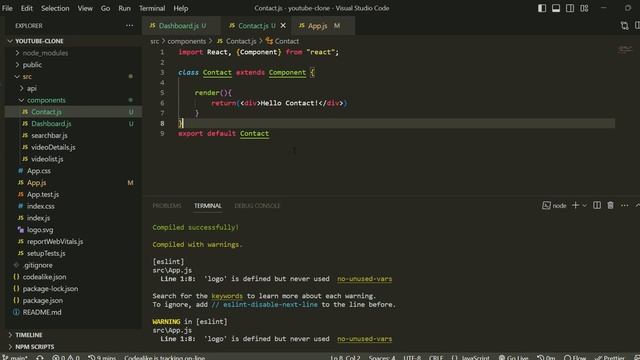This screenshot has height=360, width=640.
Task: Select Contact.js in the explorer
Action: point(73,112)
